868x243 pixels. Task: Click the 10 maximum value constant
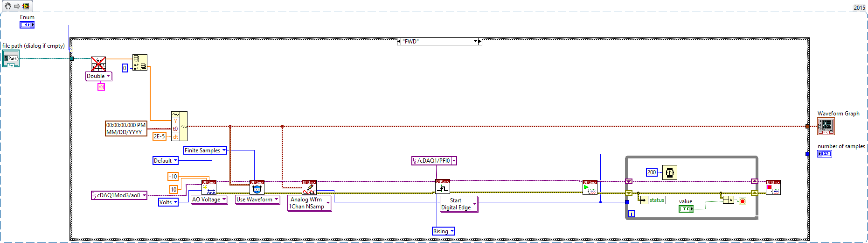174,189
